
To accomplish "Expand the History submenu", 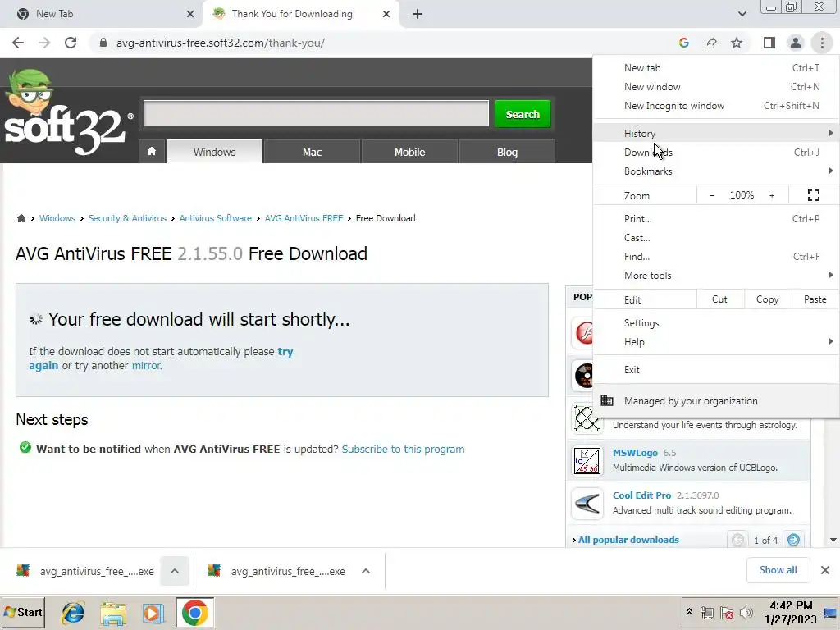I will coord(715,134).
